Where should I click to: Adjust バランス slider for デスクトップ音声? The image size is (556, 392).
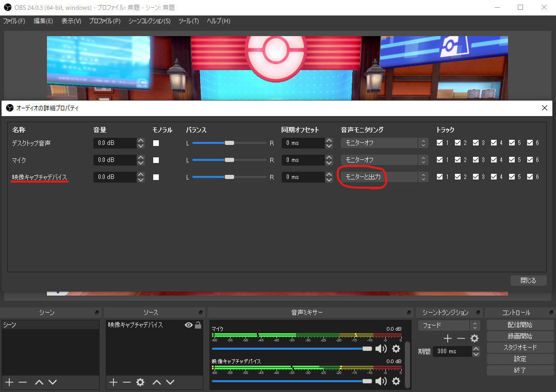click(230, 143)
